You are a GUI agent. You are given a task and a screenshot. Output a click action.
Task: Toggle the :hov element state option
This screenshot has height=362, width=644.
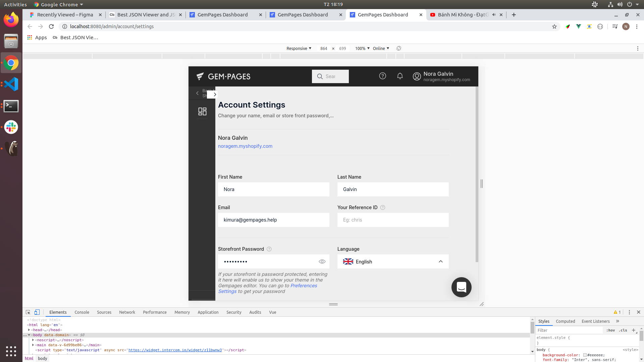(x=610, y=330)
